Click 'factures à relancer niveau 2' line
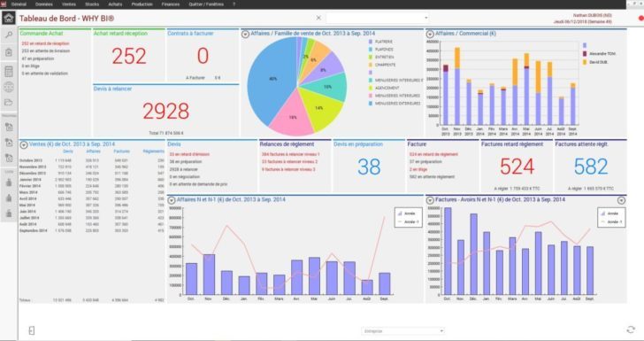Screen dimensions: 644x341 point(289,162)
